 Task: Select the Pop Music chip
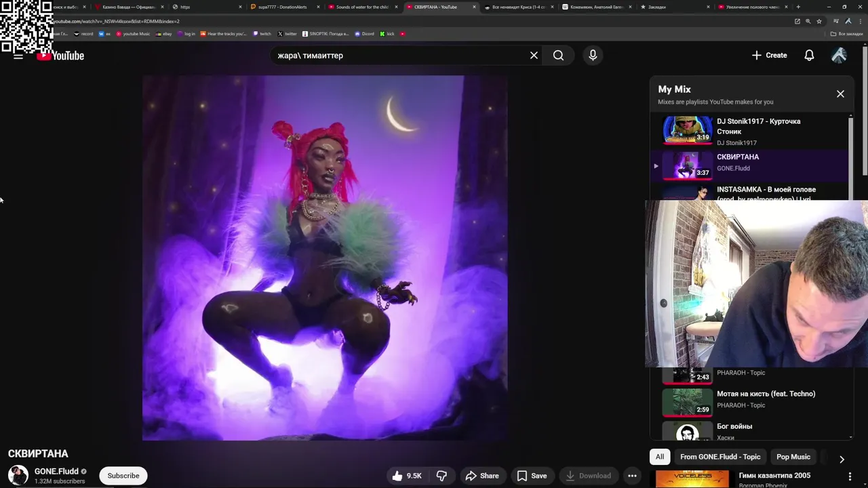[x=793, y=457]
